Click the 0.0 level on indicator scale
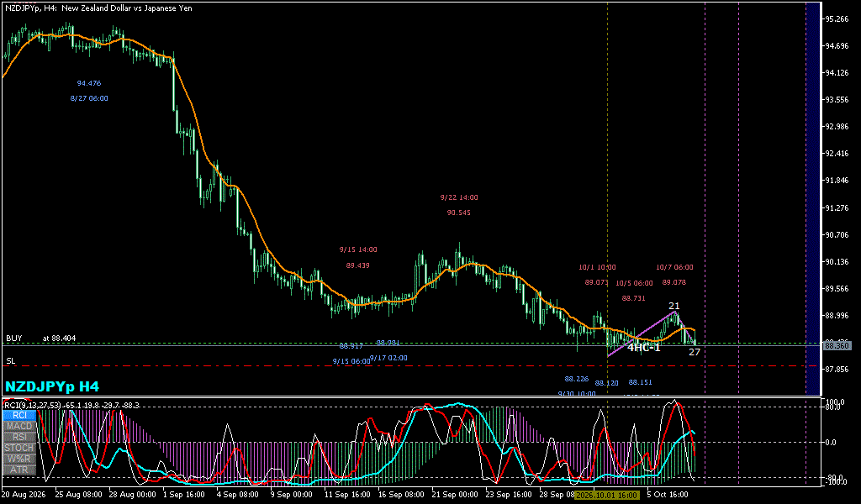Viewport: 861px width, 504px height. click(x=830, y=443)
